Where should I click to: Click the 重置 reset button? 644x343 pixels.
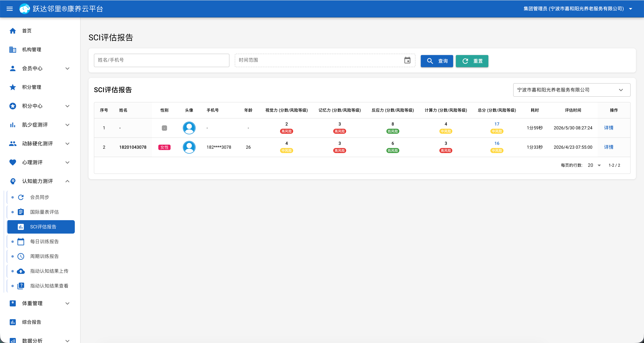click(472, 61)
